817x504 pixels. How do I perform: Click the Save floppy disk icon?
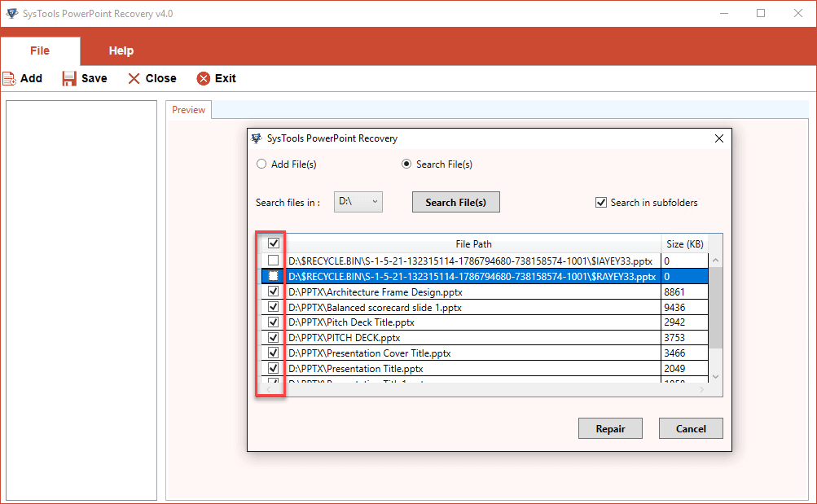68,79
